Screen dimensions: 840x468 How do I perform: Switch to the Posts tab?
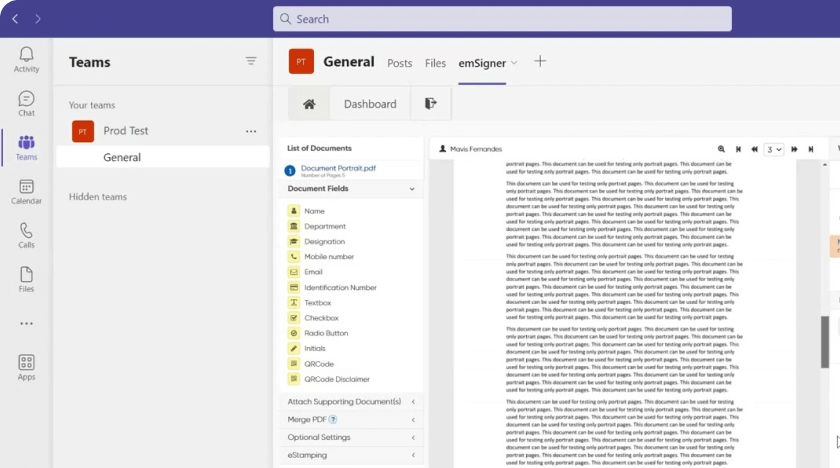399,63
